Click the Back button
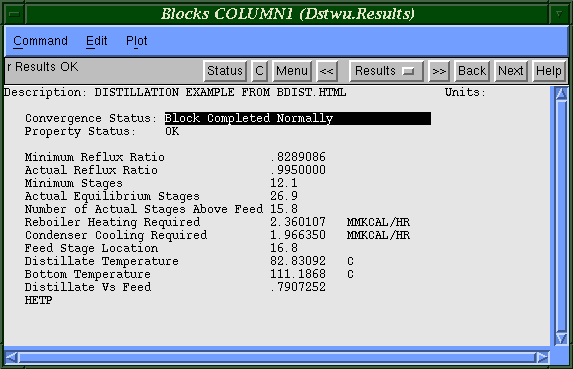The width and height of the screenshot is (573, 369). pos(472,71)
